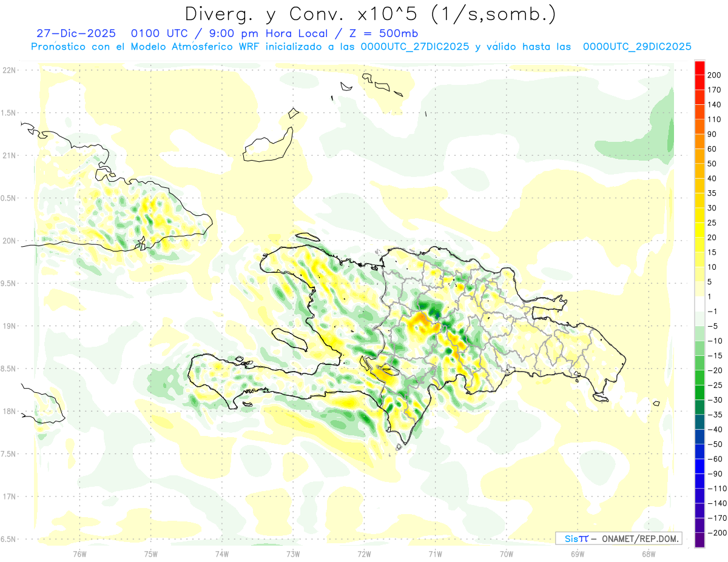
Task: Click the colorbar label '-140'
Action: [x=716, y=503]
